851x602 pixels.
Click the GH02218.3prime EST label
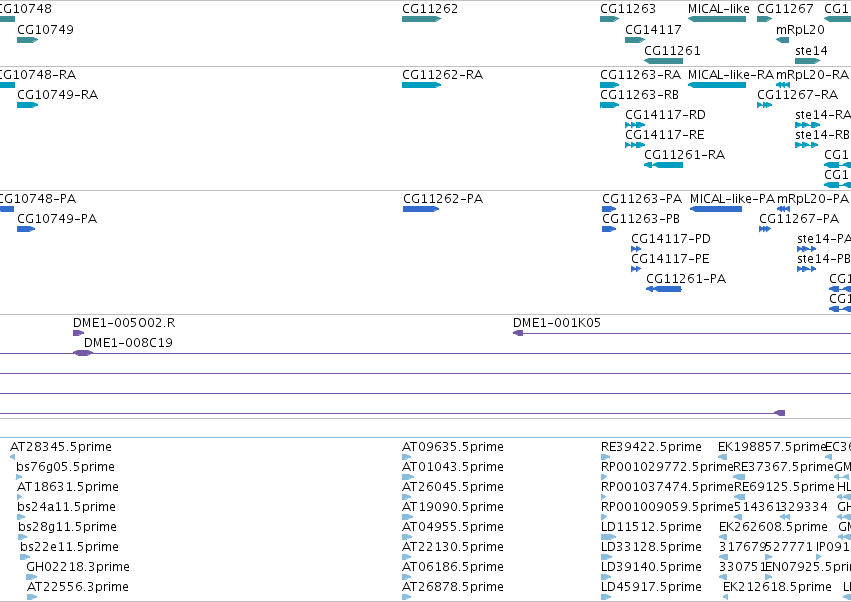coord(78,567)
